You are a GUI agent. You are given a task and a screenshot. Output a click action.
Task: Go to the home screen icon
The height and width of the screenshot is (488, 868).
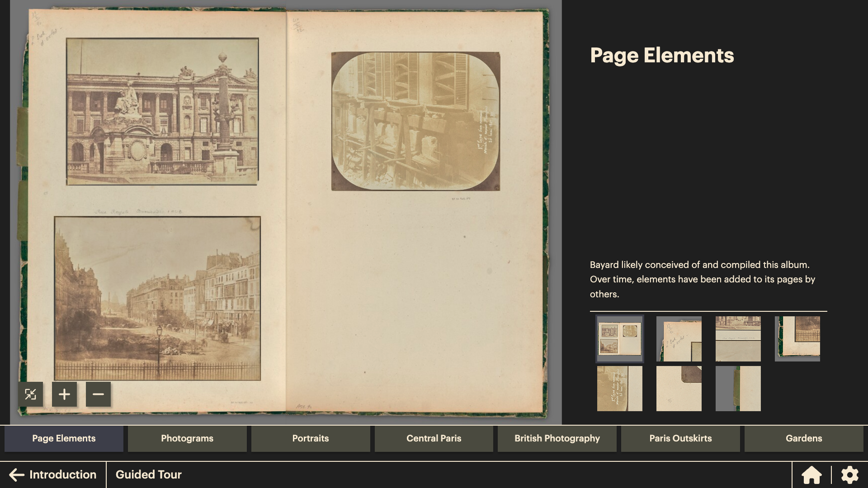[x=811, y=475]
